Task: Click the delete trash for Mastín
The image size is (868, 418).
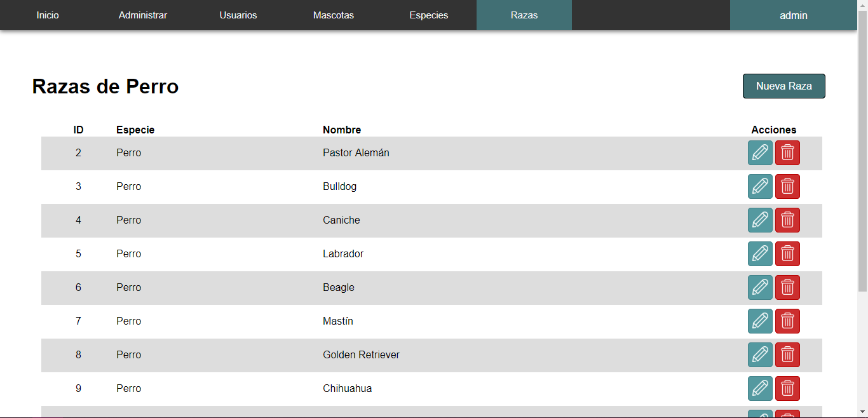Action: click(x=787, y=321)
